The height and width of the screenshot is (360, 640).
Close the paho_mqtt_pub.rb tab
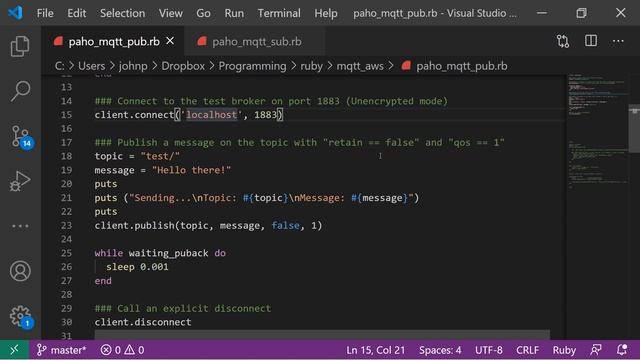[170, 41]
